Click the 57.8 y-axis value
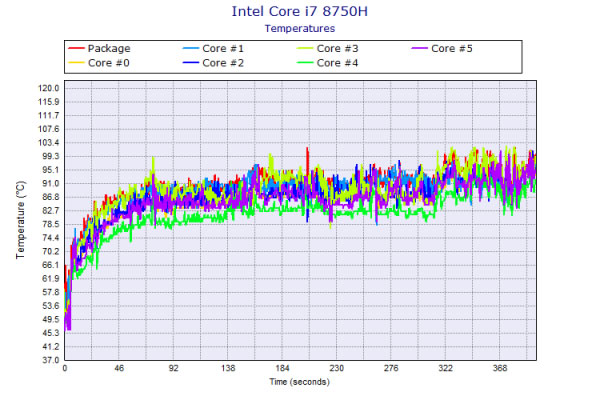The height and width of the screenshot is (400, 600). point(51,292)
